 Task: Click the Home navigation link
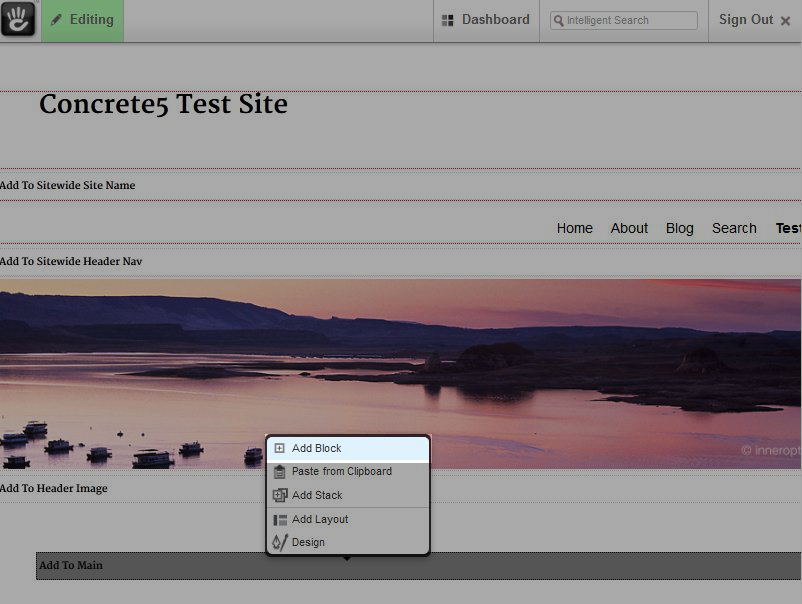coord(574,228)
